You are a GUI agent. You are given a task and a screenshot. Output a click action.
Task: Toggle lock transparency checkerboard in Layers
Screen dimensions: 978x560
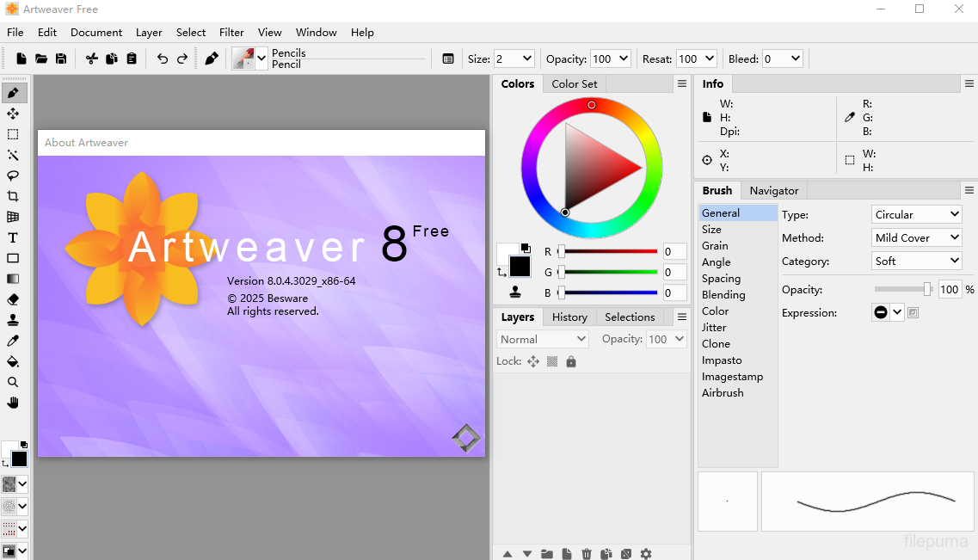click(552, 361)
